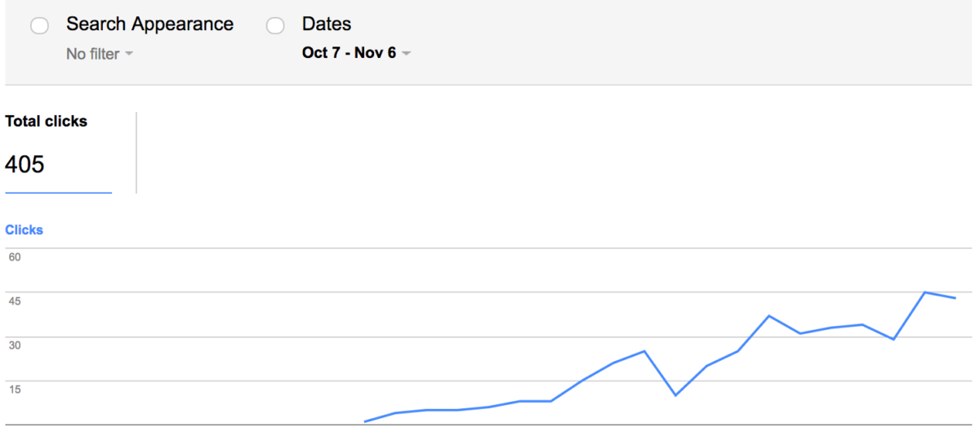Click the 15 label on the y-axis
980x432 pixels.
pyautogui.click(x=15, y=390)
